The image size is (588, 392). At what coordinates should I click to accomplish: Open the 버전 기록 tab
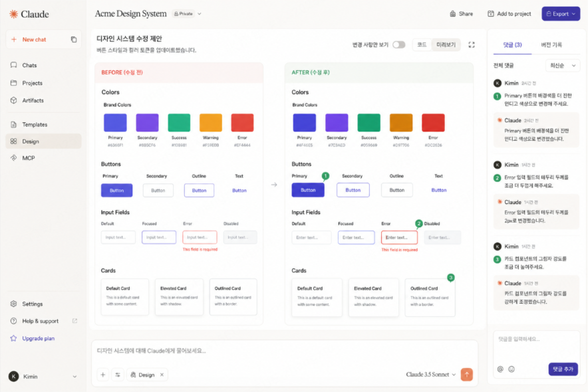coord(551,45)
